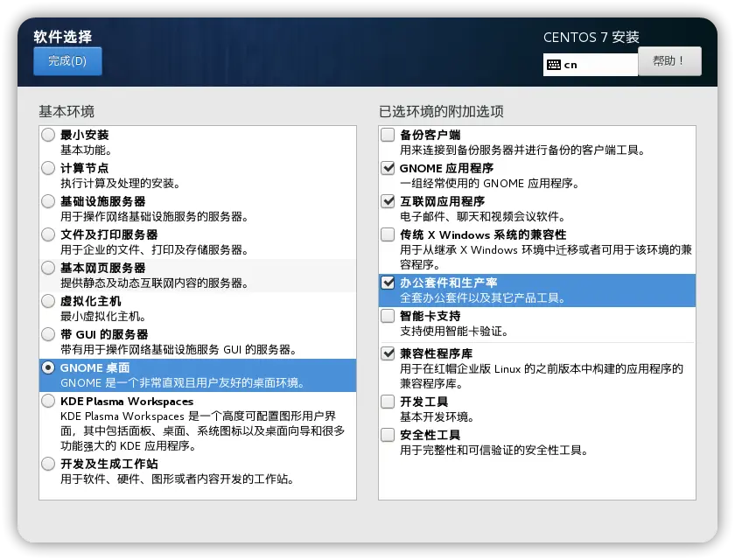Click the CENTOS 7 安装 title text

point(591,38)
